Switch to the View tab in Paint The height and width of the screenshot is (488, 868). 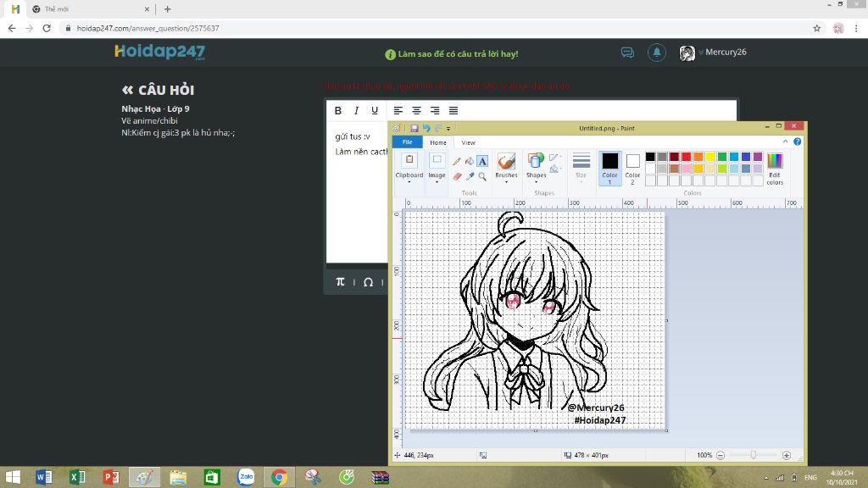click(468, 142)
